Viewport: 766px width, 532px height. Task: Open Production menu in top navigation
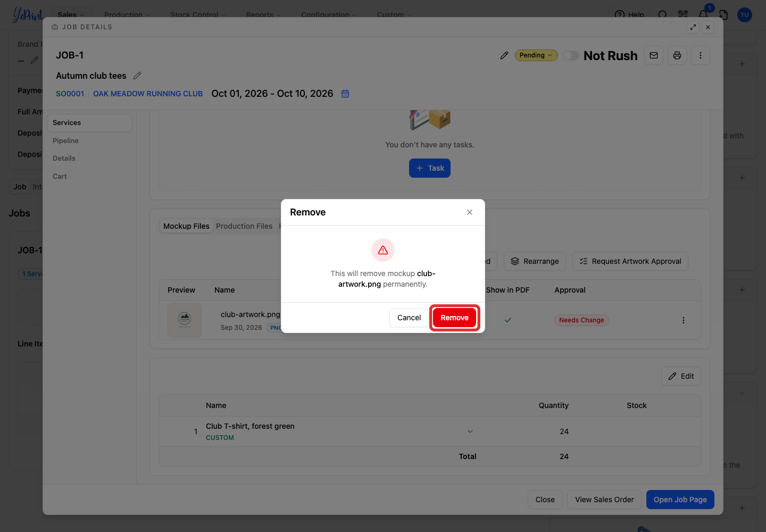(x=127, y=14)
